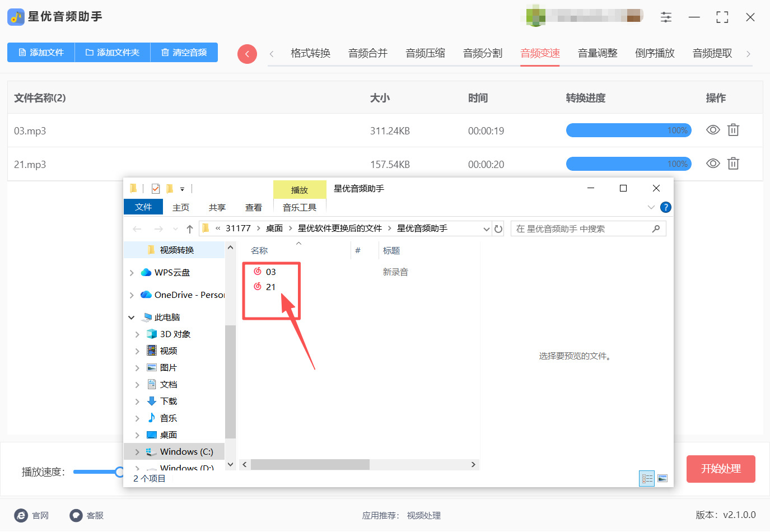Switch to the 倒序播放 tab
The height and width of the screenshot is (532, 770).
(655, 53)
